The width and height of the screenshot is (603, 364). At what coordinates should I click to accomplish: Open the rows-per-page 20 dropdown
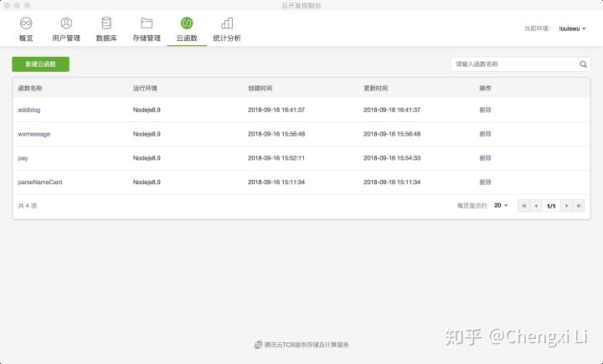click(x=501, y=206)
